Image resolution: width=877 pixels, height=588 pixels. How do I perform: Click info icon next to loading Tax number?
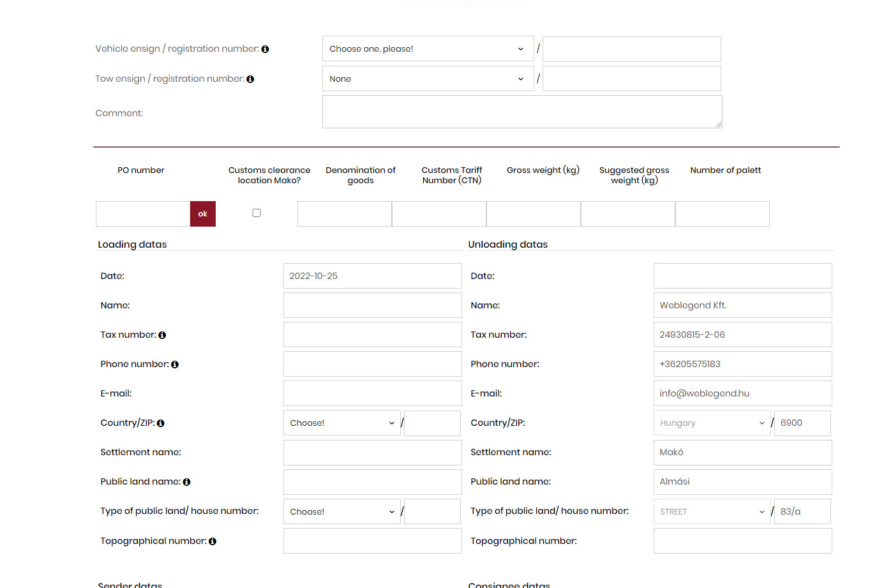click(162, 335)
